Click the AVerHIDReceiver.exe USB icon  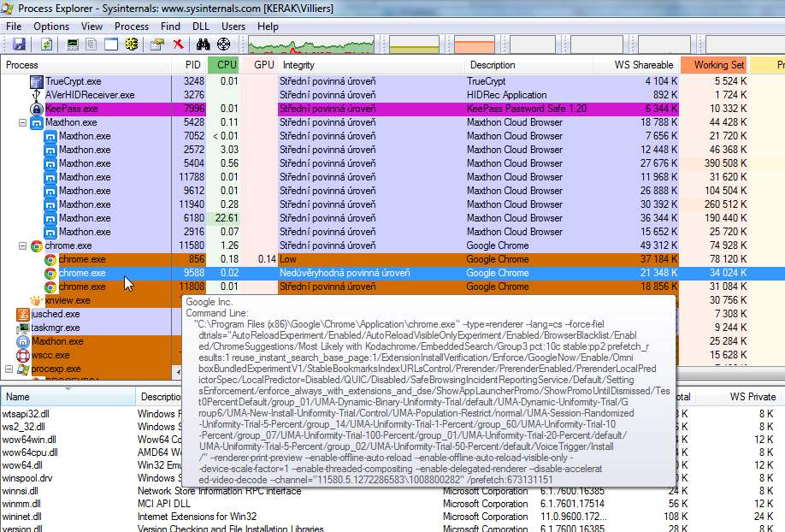tap(36, 95)
